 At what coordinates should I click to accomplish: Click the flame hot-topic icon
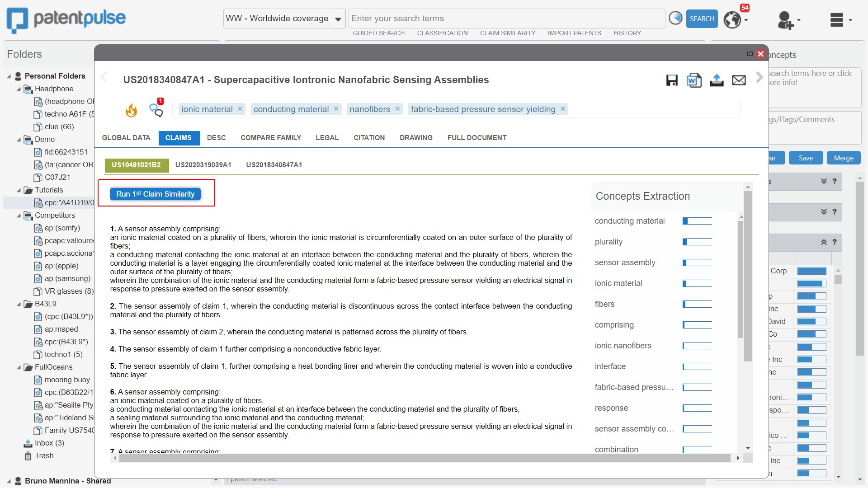[x=131, y=110]
